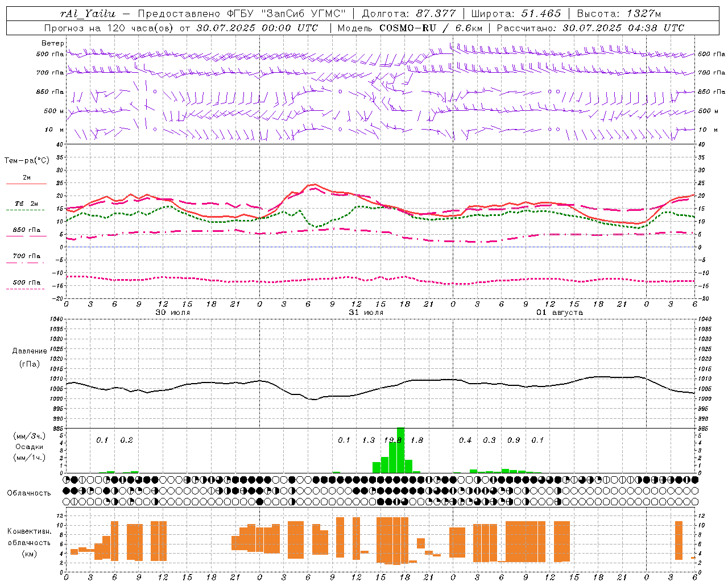
Task: Click the Давление pressure panel label
Action: 30,351
